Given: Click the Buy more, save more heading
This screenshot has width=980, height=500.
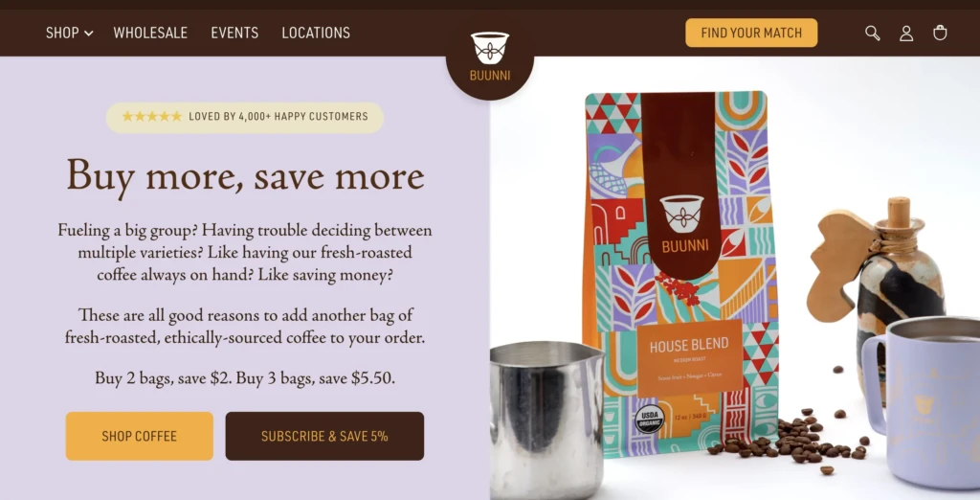Looking at the screenshot, I should point(245,176).
